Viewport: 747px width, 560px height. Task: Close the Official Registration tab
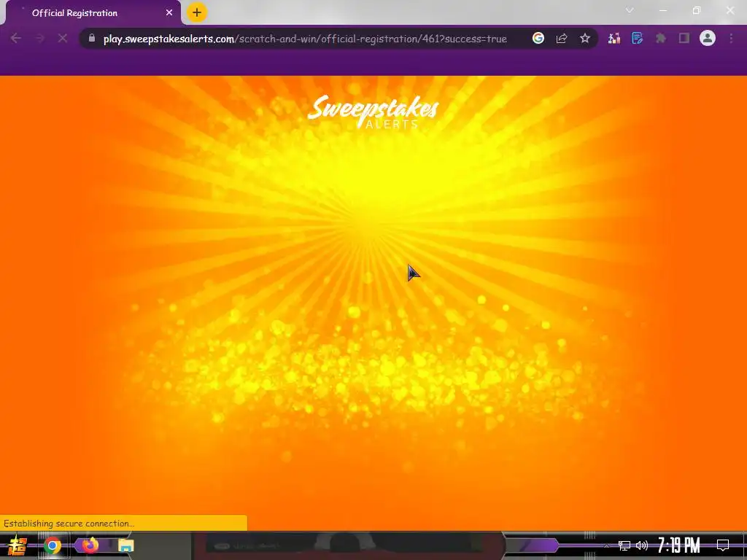pos(169,13)
